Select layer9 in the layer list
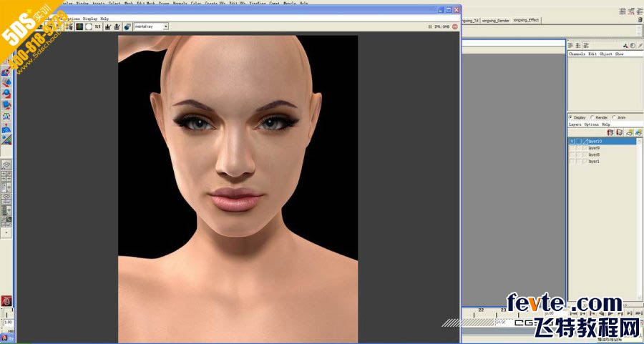The image size is (644, 344). [594, 148]
